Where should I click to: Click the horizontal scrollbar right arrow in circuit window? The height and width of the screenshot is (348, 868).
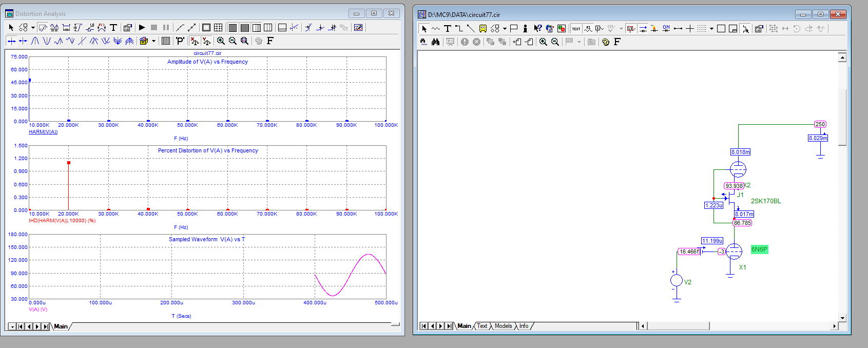pos(834,326)
